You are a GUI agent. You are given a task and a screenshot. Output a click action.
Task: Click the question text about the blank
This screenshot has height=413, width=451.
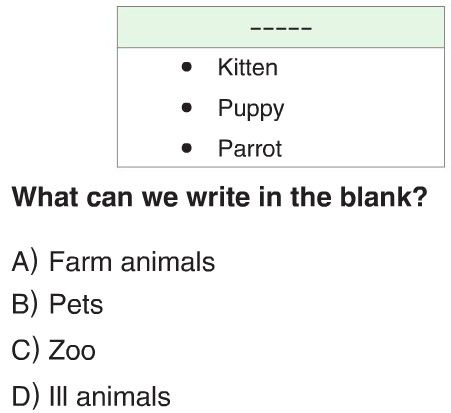(219, 197)
